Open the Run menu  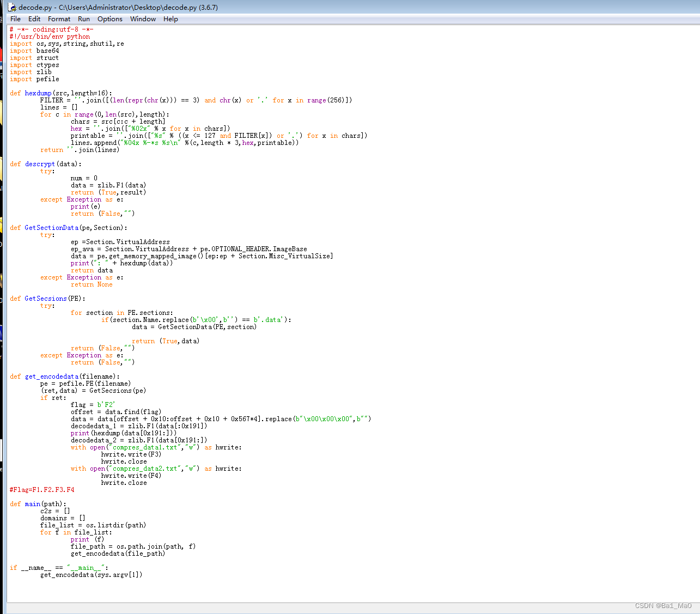pyautogui.click(x=84, y=19)
